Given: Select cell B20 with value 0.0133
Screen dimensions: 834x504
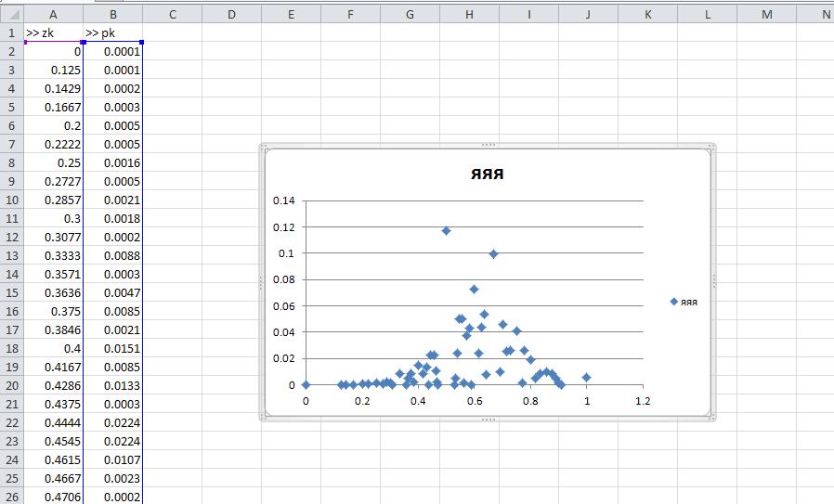Looking at the screenshot, I should [x=112, y=385].
